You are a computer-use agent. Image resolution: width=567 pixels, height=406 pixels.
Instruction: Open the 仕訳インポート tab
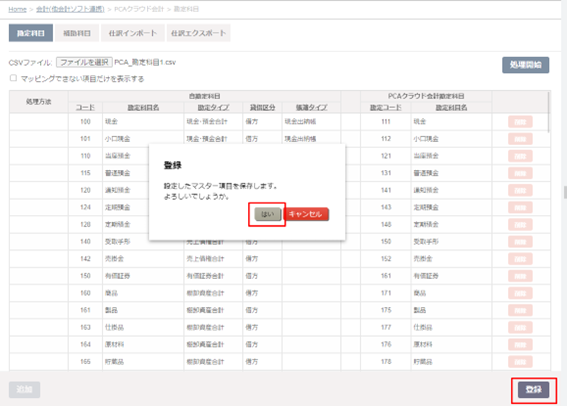tap(133, 33)
